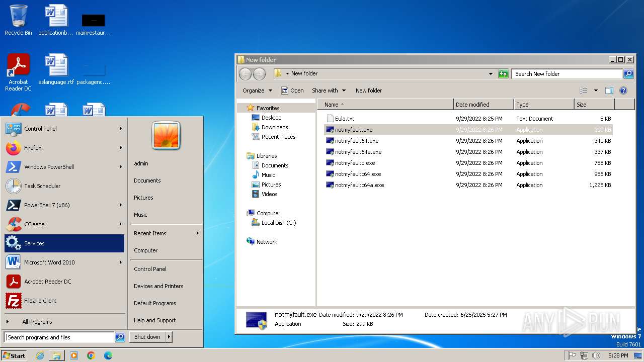This screenshot has width=644, height=362.
Task: Select the mainrestaur... desktop icon
Action: click(94, 24)
